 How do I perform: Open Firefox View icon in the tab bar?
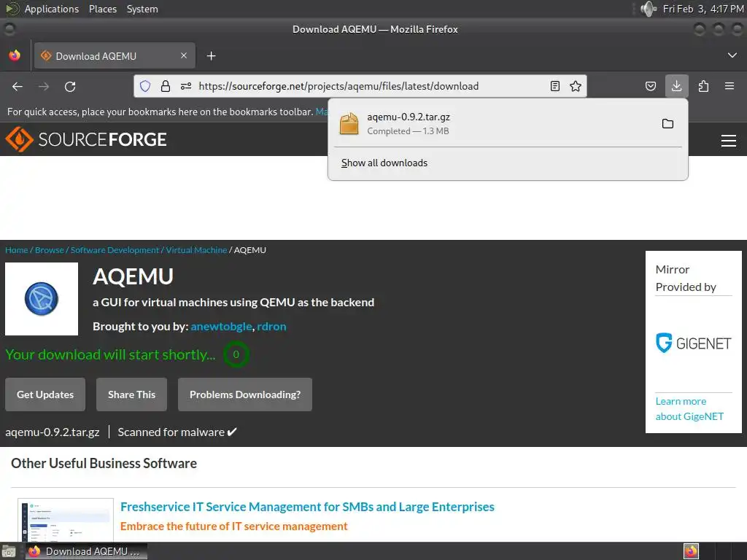15,55
